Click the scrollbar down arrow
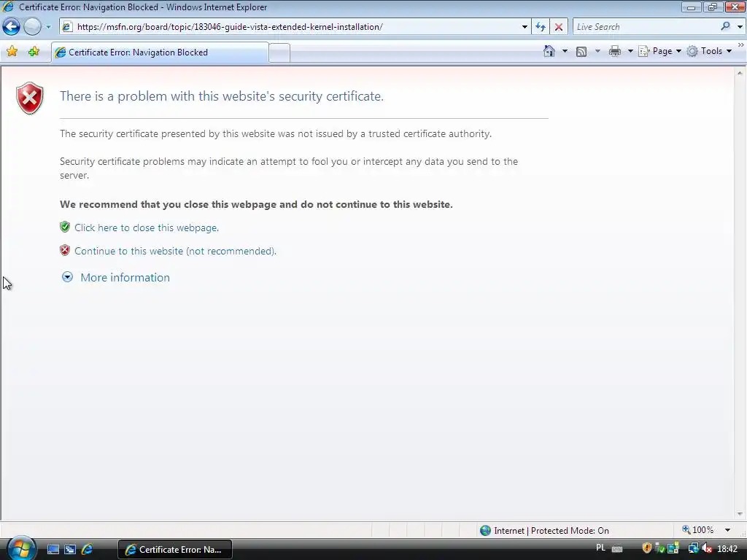The height and width of the screenshot is (560, 747). (740, 514)
